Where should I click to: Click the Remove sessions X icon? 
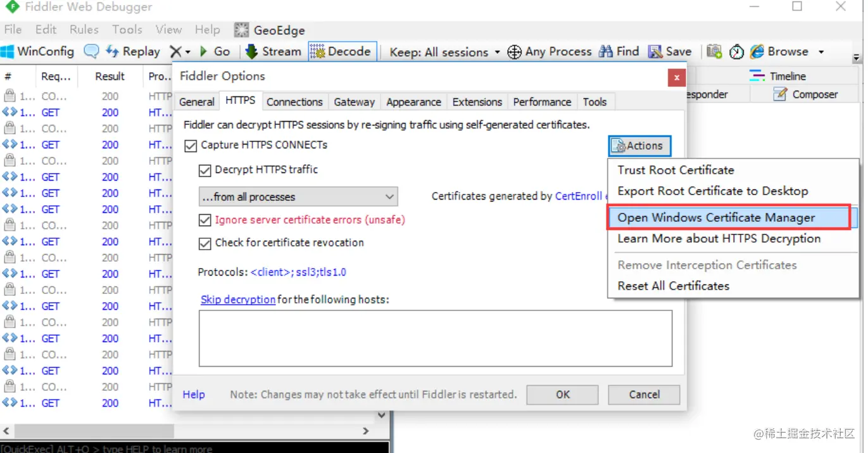pos(175,52)
